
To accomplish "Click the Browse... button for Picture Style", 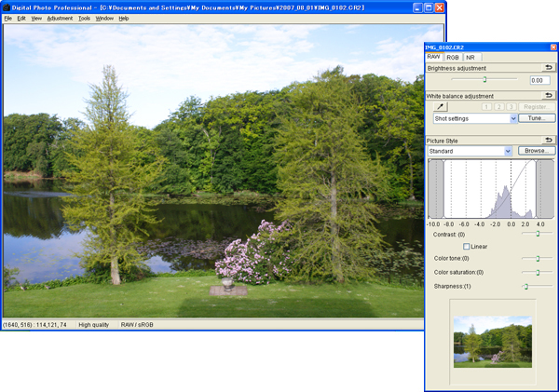I will (536, 151).
